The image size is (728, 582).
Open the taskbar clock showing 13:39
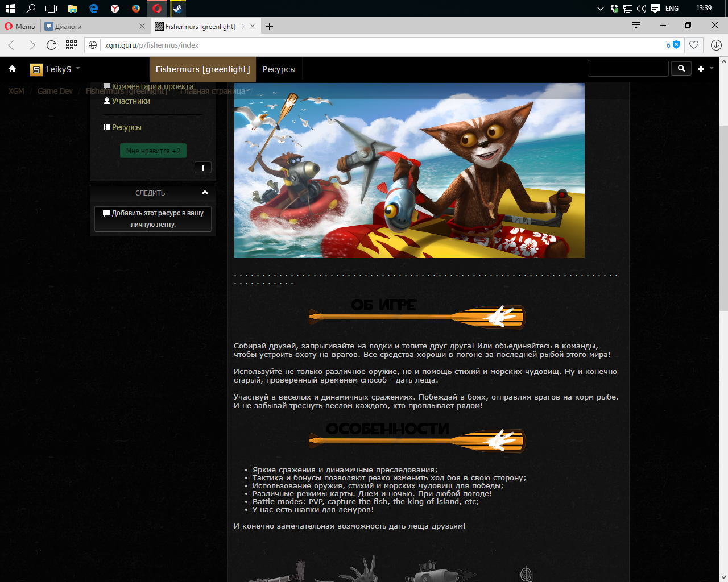tap(704, 8)
